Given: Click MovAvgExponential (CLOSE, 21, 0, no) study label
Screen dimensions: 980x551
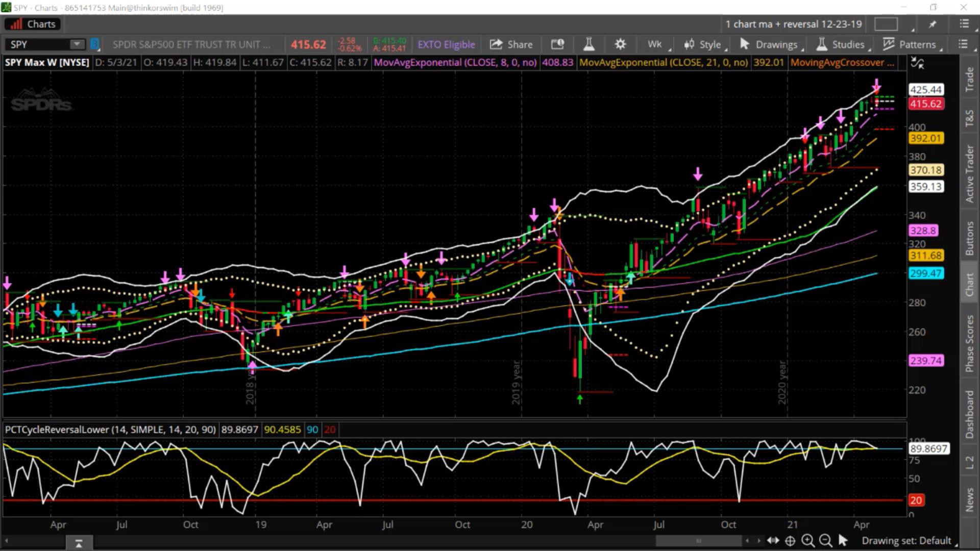Looking at the screenshot, I should pos(664,62).
